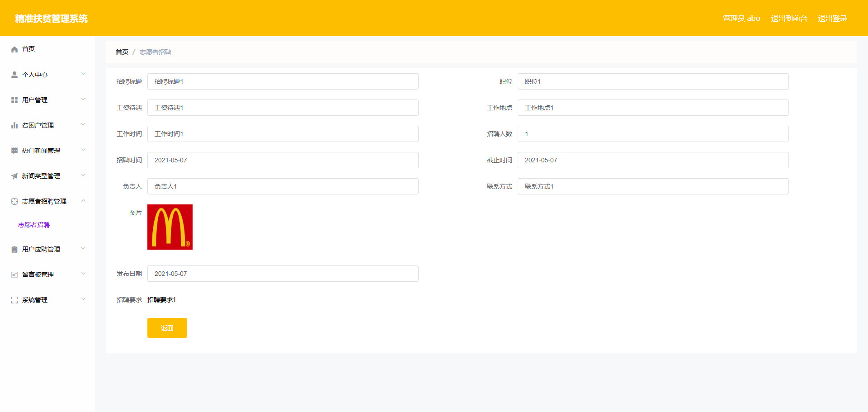
Task: Click the 截止时间 date field
Action: click(x=653, y=160)
